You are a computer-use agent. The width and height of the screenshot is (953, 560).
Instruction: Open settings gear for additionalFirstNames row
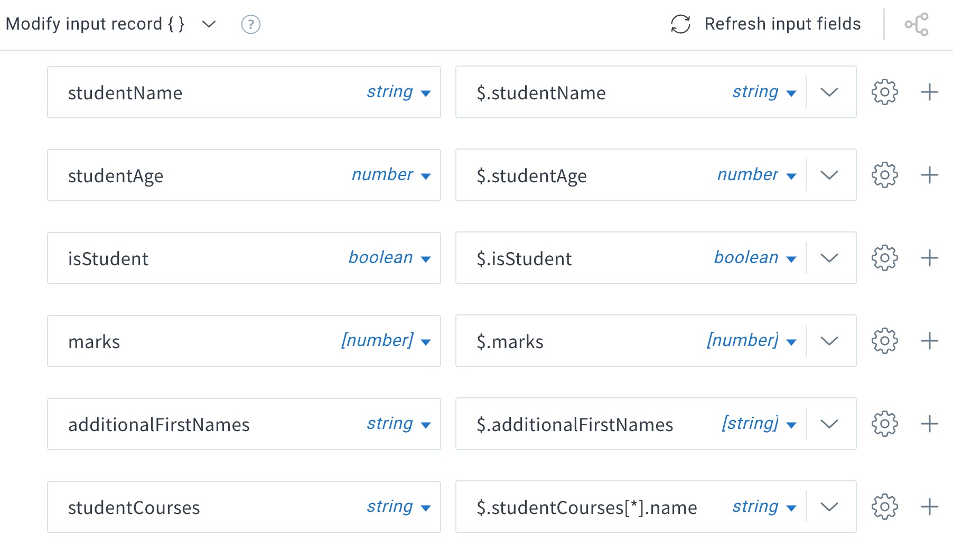(884, 424)
